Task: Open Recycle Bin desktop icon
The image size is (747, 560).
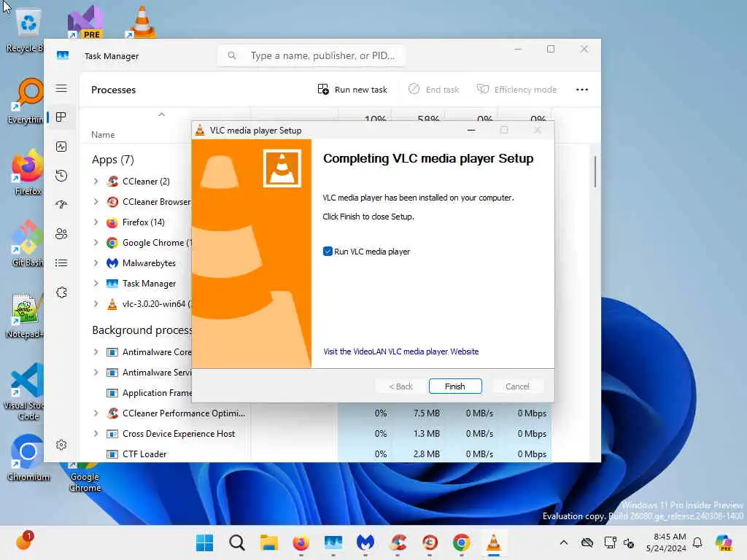Action: [x=26, y=31]
